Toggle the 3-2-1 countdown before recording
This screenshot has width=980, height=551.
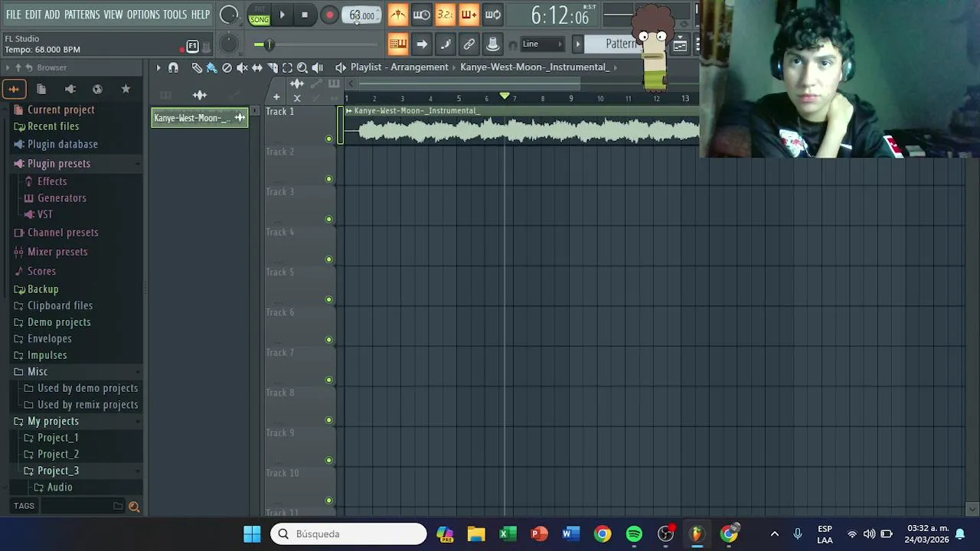coord(445,15)
